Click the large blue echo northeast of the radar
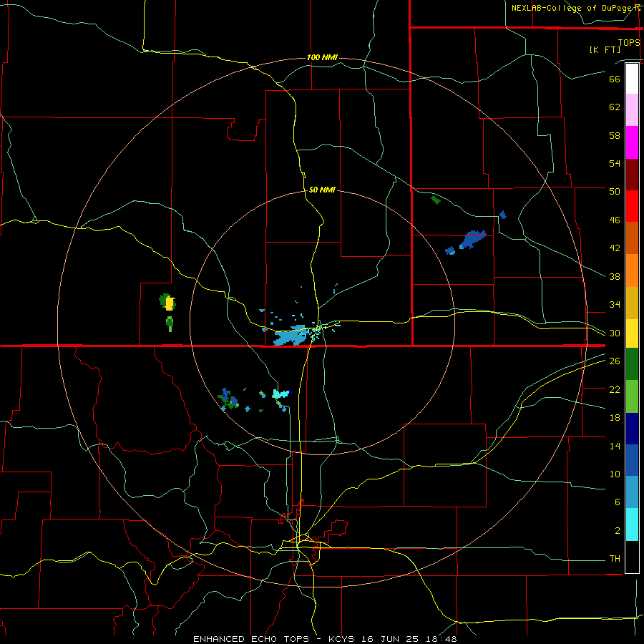Viewport: 644px width, 644px height. point(473,240)
